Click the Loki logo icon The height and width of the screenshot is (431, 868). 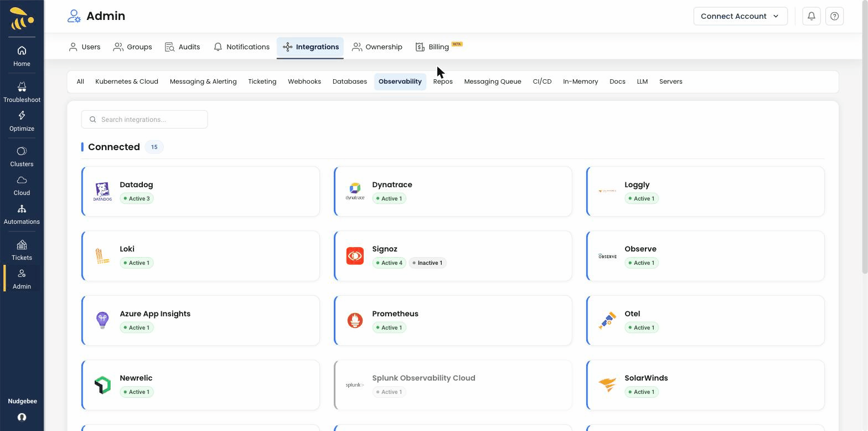click(x=102, y=256)
